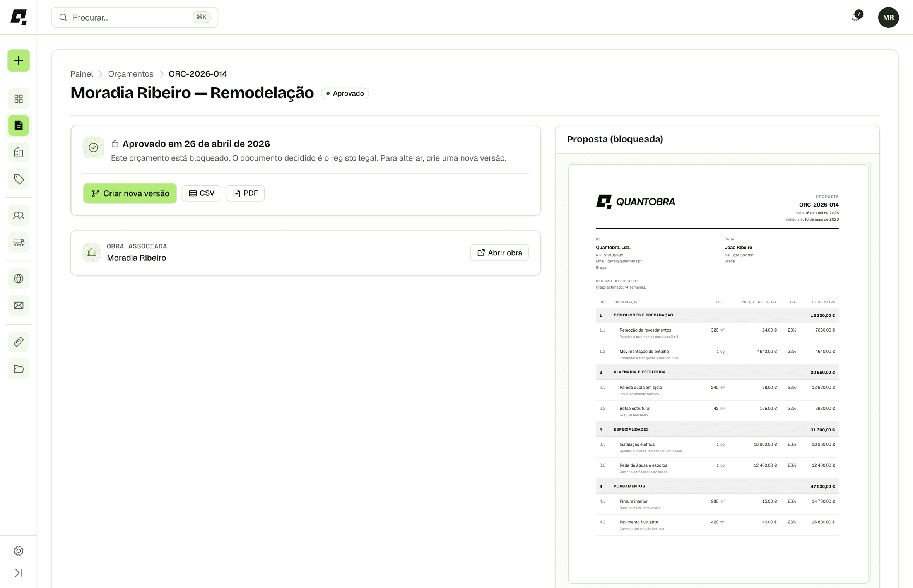
Task: Click the Parede dupla em tijolo line item
Action: pyautogui.click(x=717, y=391)
